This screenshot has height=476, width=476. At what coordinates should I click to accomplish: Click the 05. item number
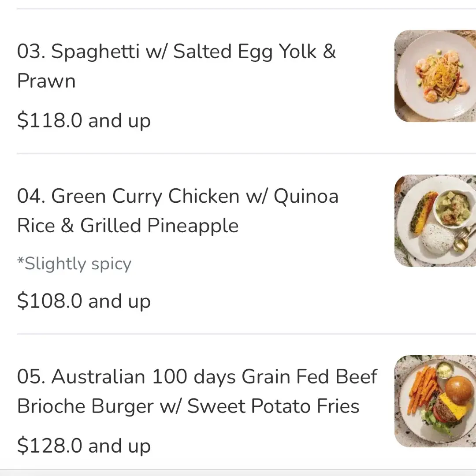point(31,377)
